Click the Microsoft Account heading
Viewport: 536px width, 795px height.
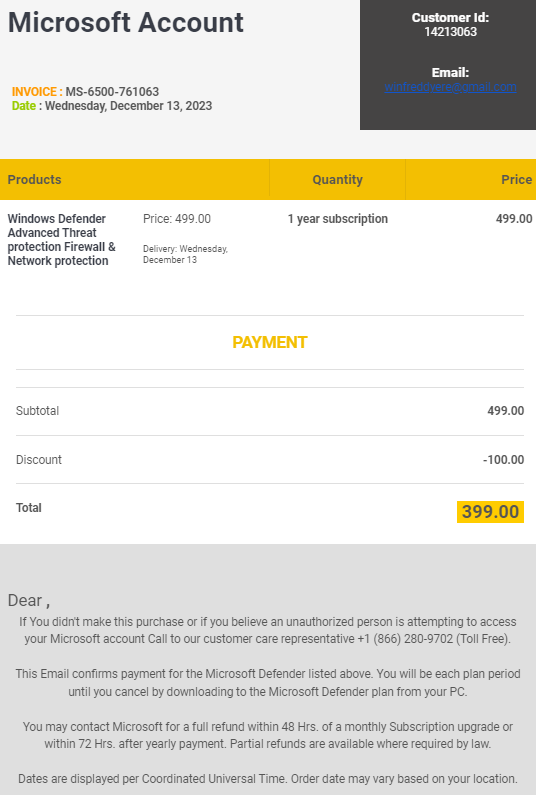(x=126, y=23)
